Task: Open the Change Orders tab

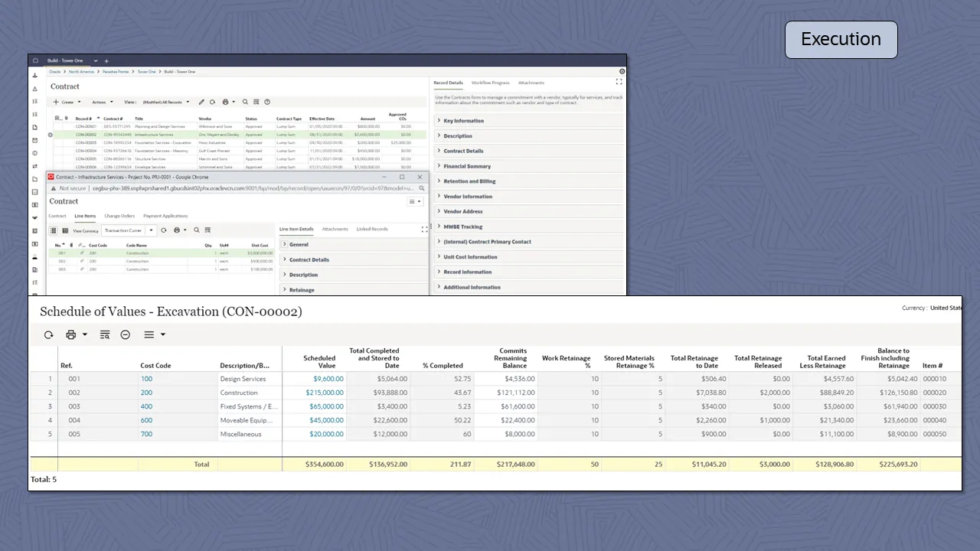Action: tap(119, 216)
